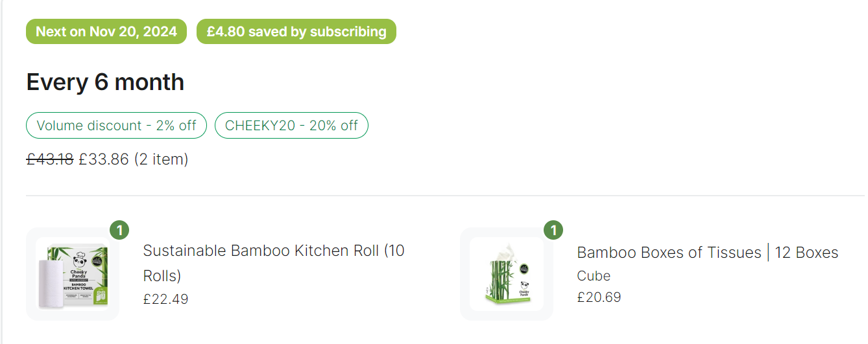Click the £20.69 tissues price
Screen dimensions: 868x344
[x=599, y=297]
